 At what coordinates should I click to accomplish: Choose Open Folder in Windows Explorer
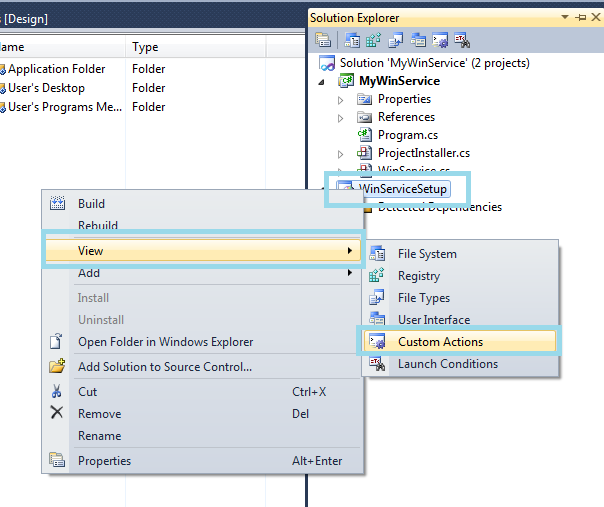(165, 342)
